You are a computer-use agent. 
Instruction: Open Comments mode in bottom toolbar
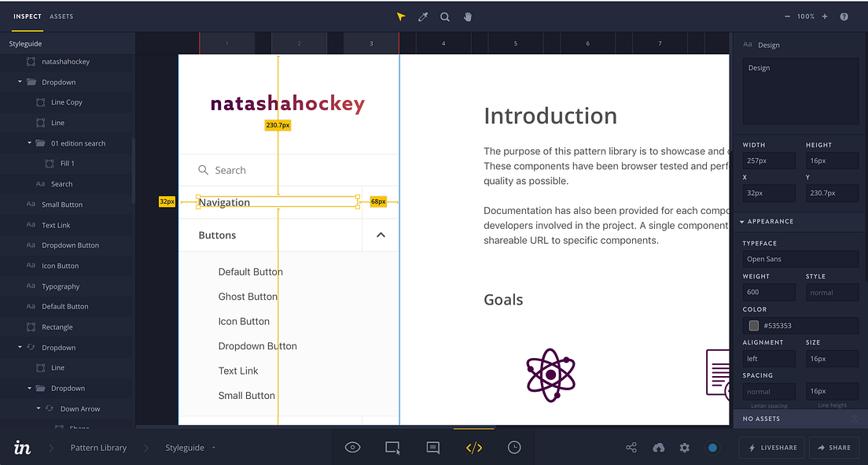pyautogui.click(x=432, y=447)
